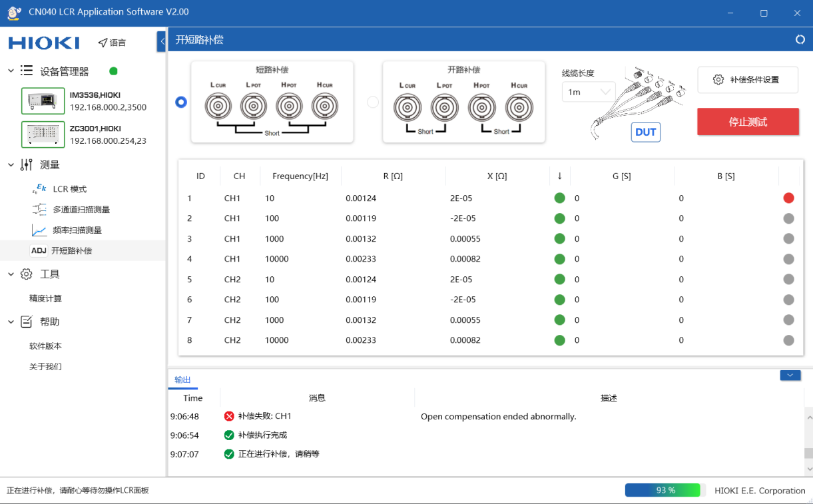Collapse the 工具 section

click(11, 274)
